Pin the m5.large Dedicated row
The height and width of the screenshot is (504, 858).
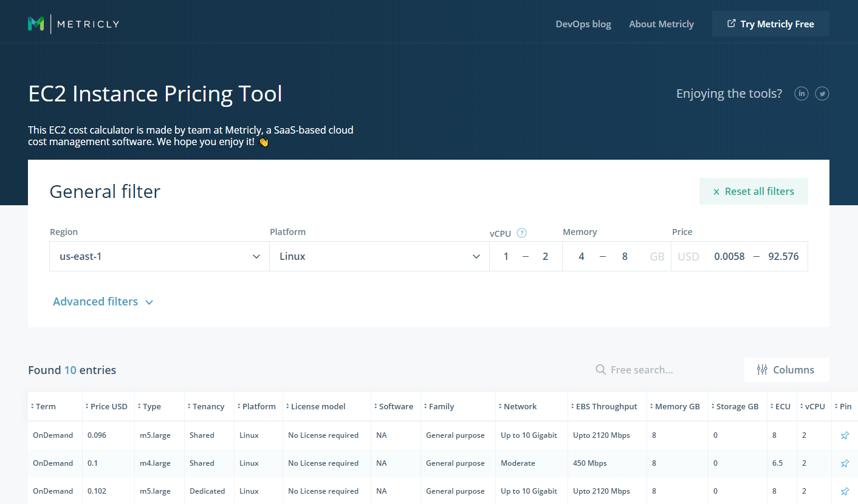[845, 491]
